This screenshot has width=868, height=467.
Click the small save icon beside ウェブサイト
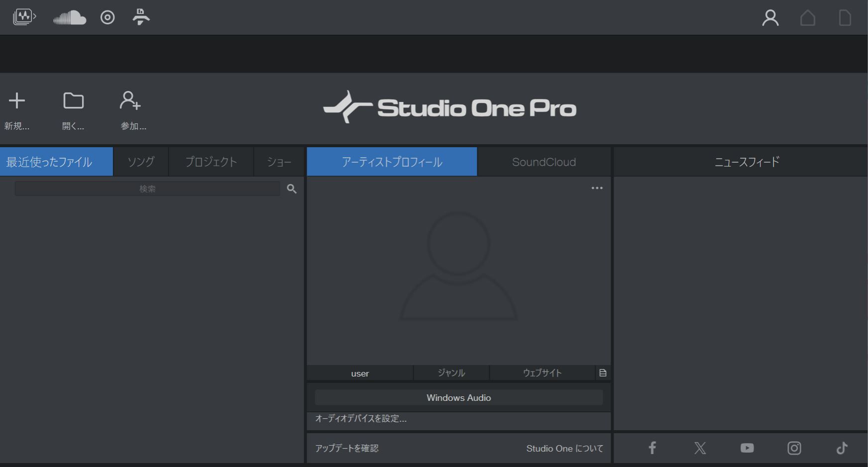(x=603, y=373)
